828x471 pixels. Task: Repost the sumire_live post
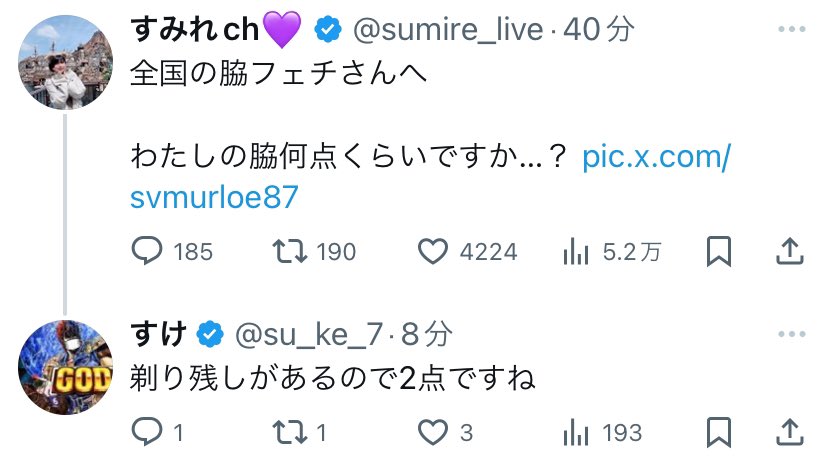[291, 252]
